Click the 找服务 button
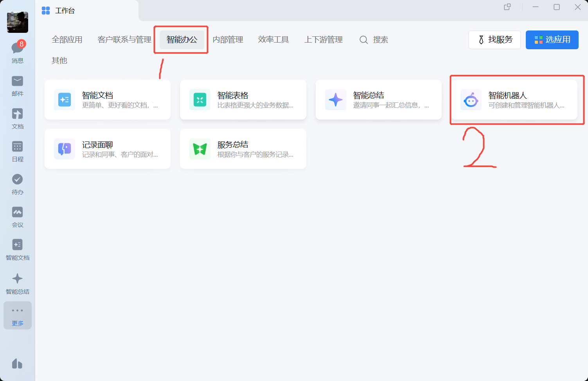Screen dimensions: 588x381 (494, 40)
